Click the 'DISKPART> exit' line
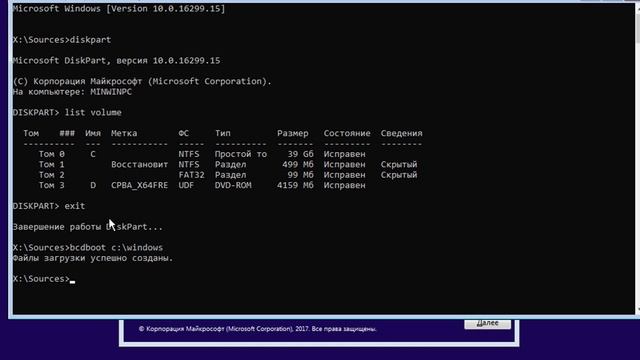640x360 pixels. (x=49, y=206)
